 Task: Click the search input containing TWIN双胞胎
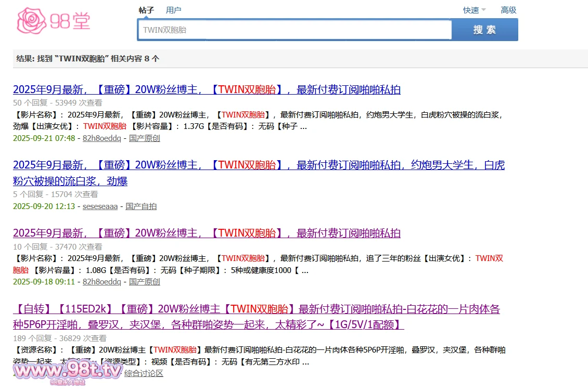pos(294,30)
